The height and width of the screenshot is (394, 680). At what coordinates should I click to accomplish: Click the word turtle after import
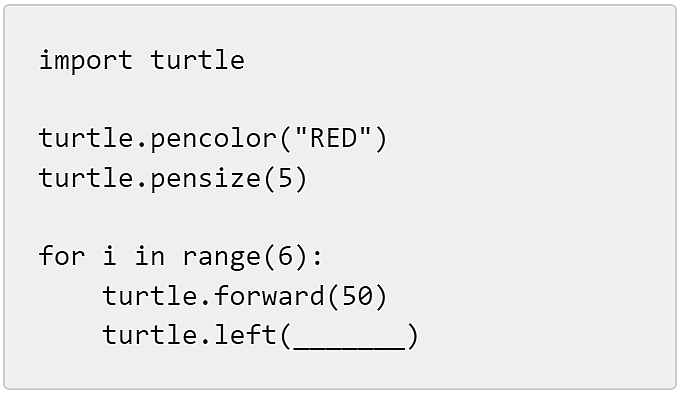click(x=198, y=60)
